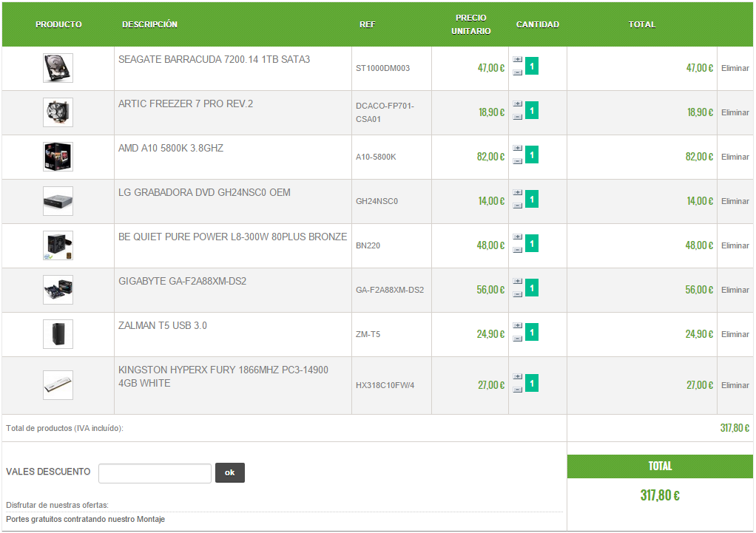The image size is (756, 533).
Task: Remove LG Grabadora DVD with Eliminar
Action: (735, 201)
